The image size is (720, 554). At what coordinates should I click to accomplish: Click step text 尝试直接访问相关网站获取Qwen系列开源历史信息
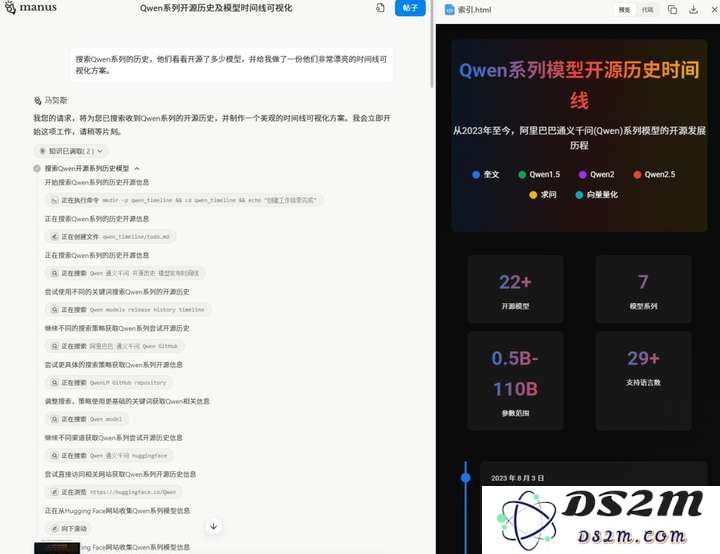pyautogui.click(x=120, y=474)
